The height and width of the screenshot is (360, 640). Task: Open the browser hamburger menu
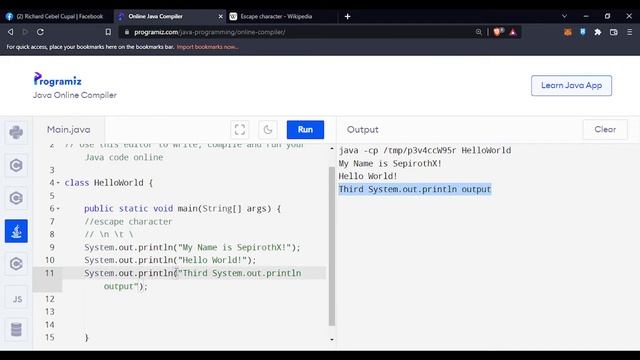coord(629,32)
